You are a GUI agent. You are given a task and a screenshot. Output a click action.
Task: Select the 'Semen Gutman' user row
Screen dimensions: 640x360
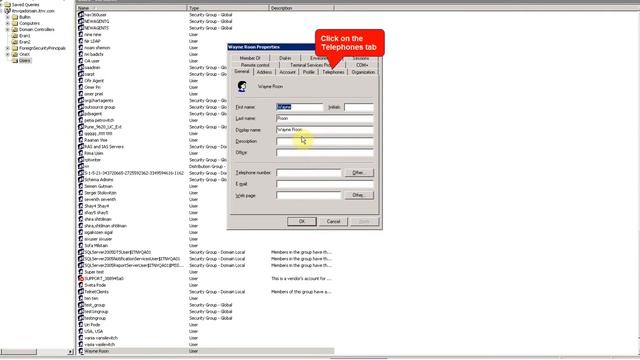(x=205, y=186)
